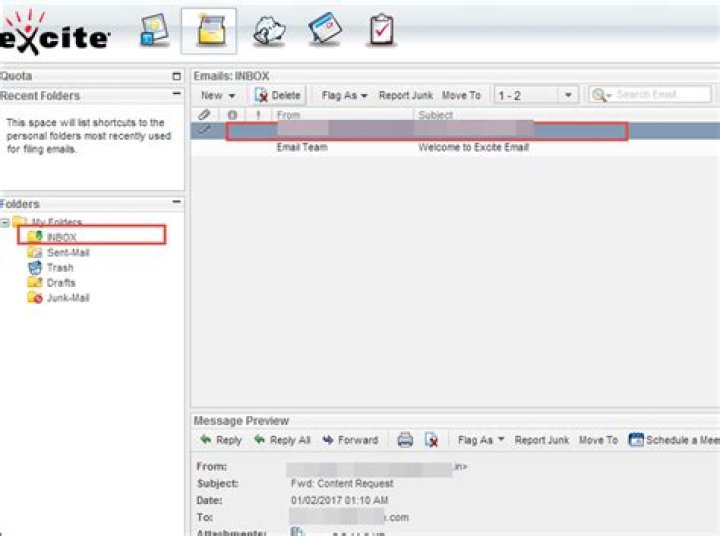Open the New dropdown menu
Viewport: 720px width, 536px height.
[217, 95]
